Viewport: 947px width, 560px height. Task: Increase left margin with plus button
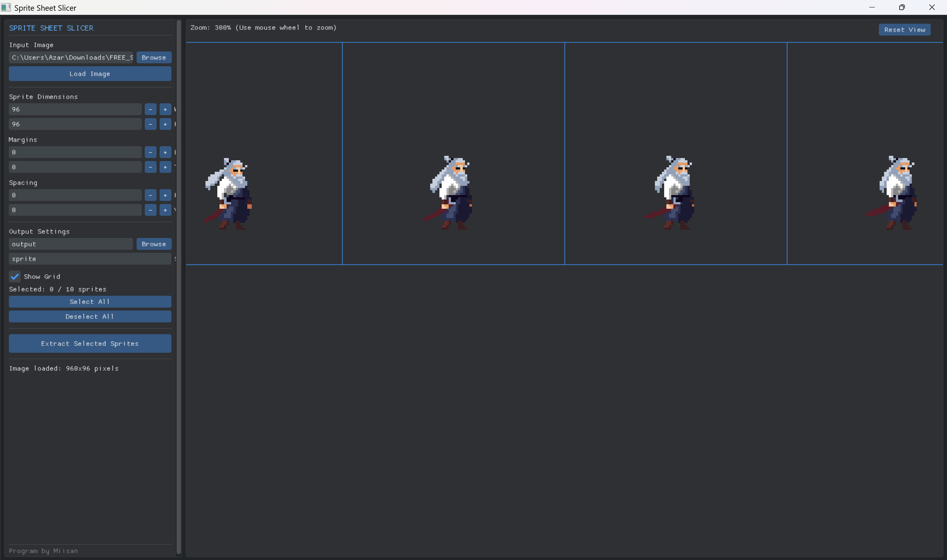165,152
